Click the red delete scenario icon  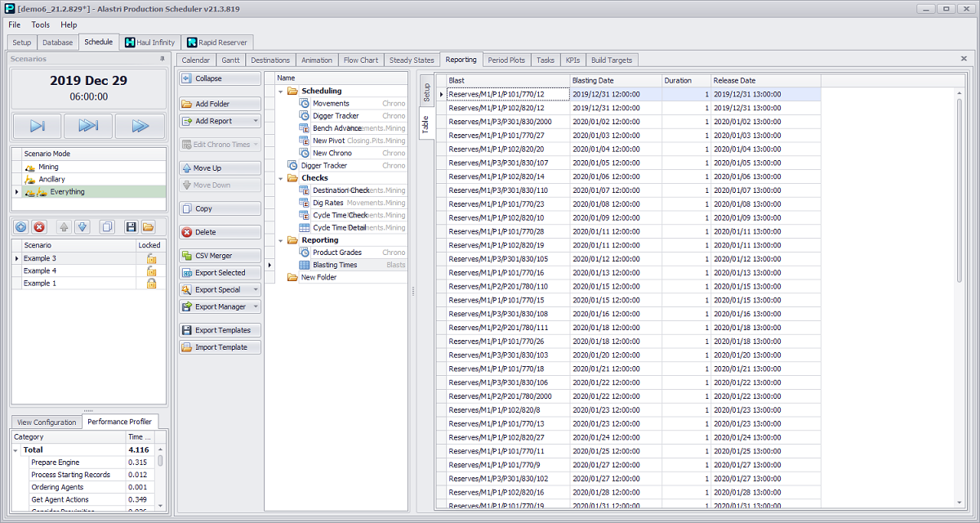(x=39, y=227)
